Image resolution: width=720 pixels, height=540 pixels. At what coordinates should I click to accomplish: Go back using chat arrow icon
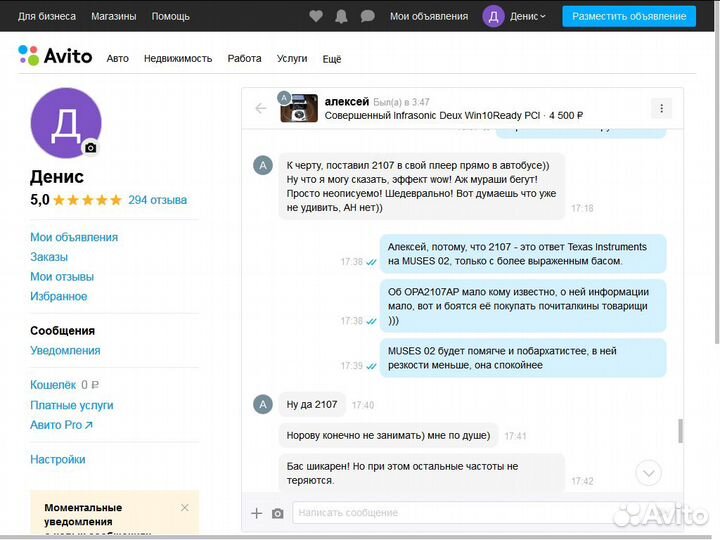pos(261,108)
